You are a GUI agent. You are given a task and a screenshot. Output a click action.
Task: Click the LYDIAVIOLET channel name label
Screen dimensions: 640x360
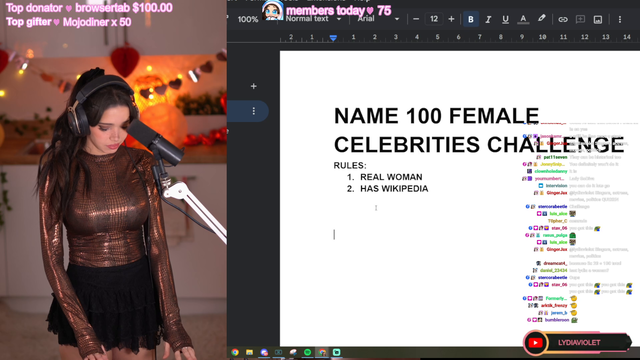(579, 342)
